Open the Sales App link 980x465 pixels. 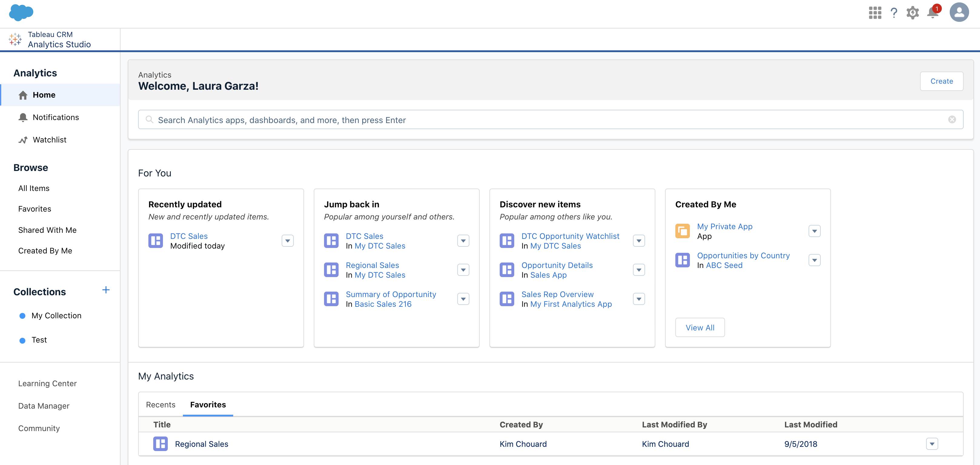click(x=548, y=275)
